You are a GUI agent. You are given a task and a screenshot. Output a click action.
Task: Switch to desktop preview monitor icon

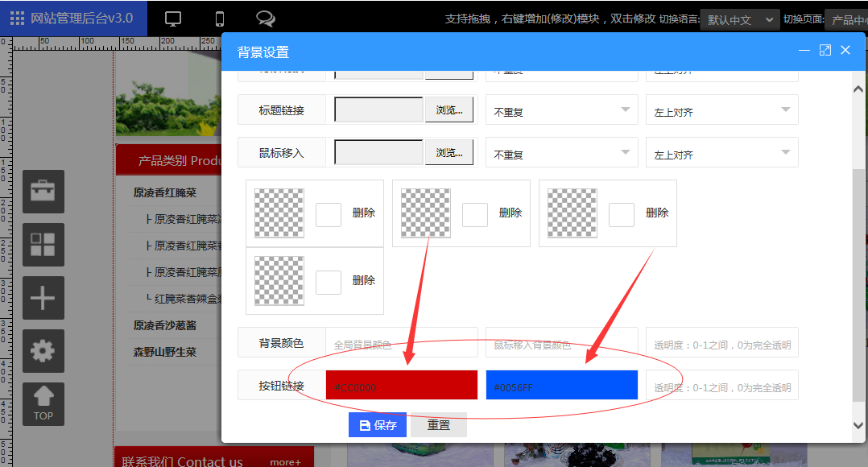pyautogui.click(x=172, y=17)
